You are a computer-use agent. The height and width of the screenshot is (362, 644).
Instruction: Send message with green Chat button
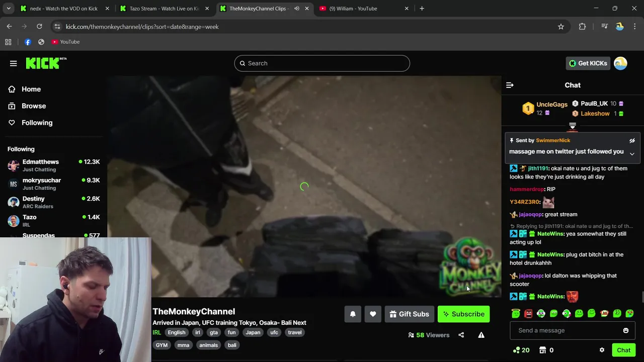coord(623,350)
